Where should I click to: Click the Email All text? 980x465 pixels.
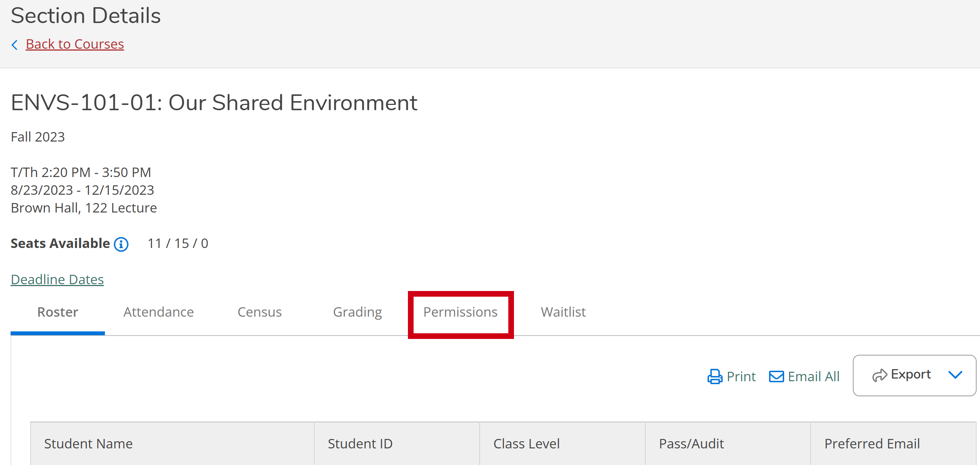click(813, 376)
